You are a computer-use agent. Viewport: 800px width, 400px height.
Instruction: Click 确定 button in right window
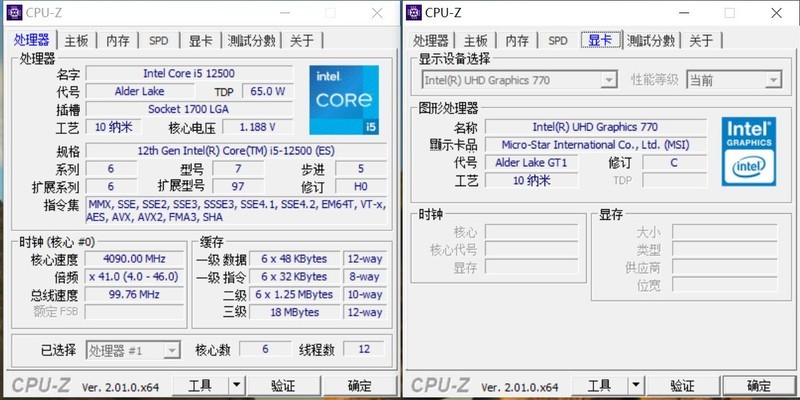point(759,386)
